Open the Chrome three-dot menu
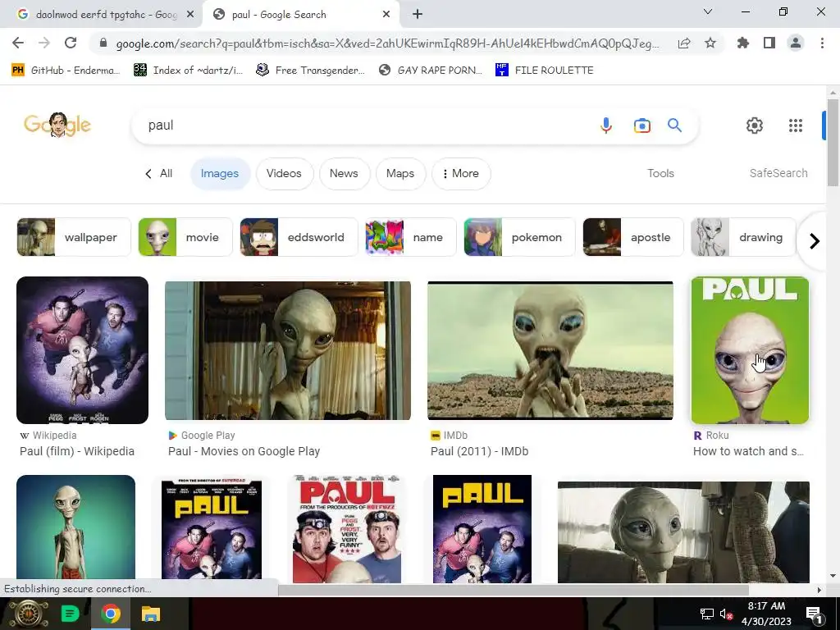 pos(822,43)
